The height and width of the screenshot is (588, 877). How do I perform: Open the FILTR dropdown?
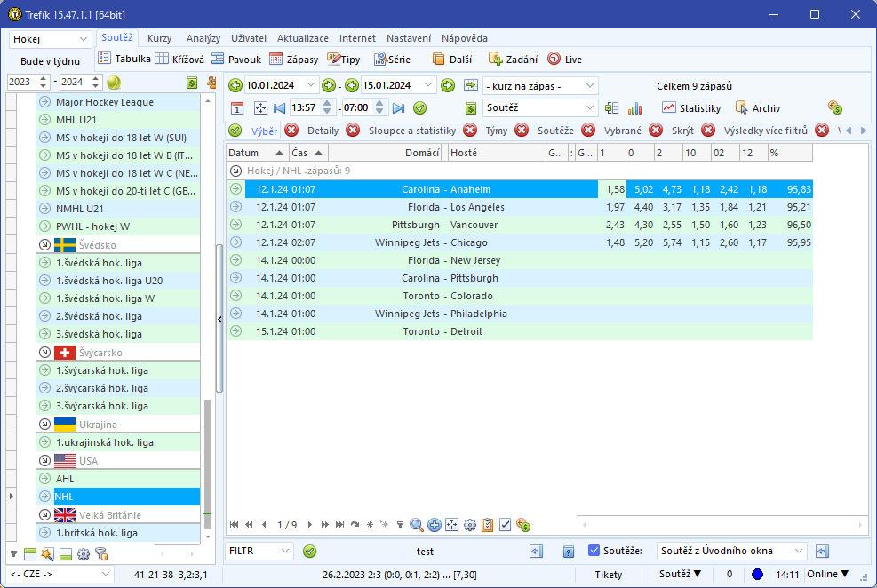[285, 551]
